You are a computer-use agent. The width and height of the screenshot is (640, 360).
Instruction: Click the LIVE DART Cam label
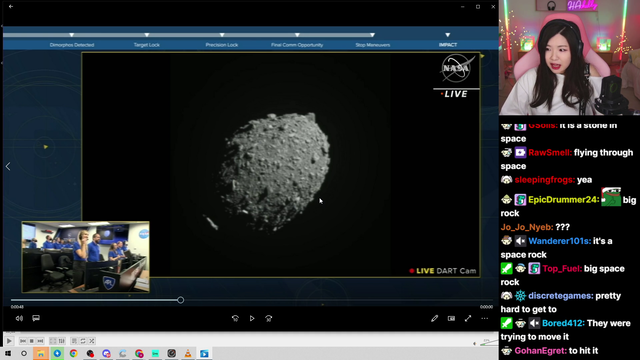pyautogui.click(x=442, y=271)
